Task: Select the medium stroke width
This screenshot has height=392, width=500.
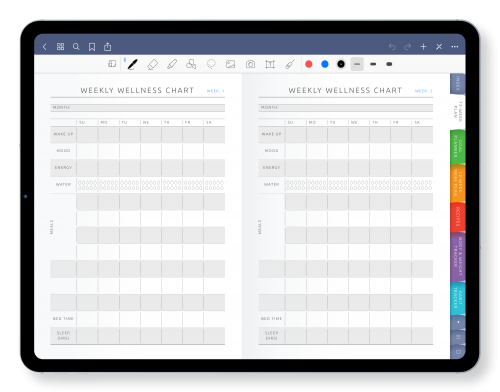Action: click(373, 64)
